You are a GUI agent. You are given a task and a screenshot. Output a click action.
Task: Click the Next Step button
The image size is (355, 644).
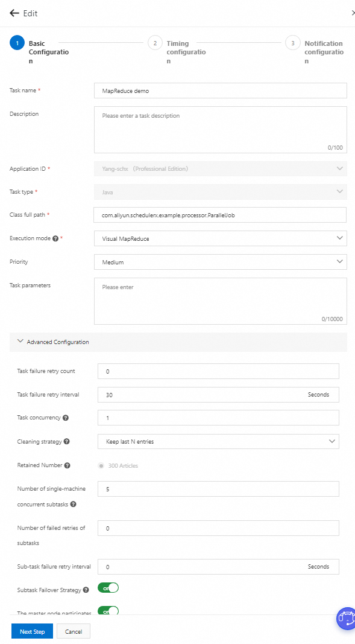tap(32, 631)
